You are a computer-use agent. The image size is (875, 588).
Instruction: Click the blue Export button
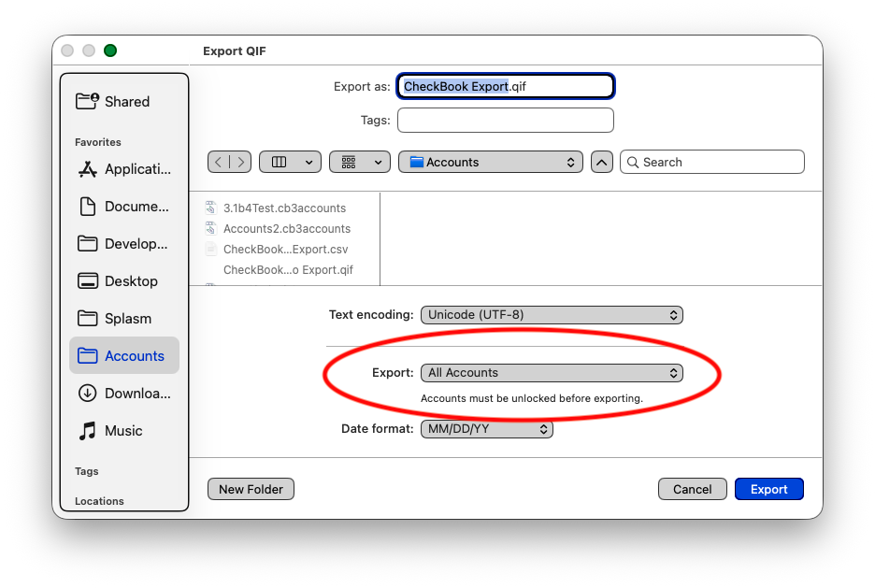point(769,489)
